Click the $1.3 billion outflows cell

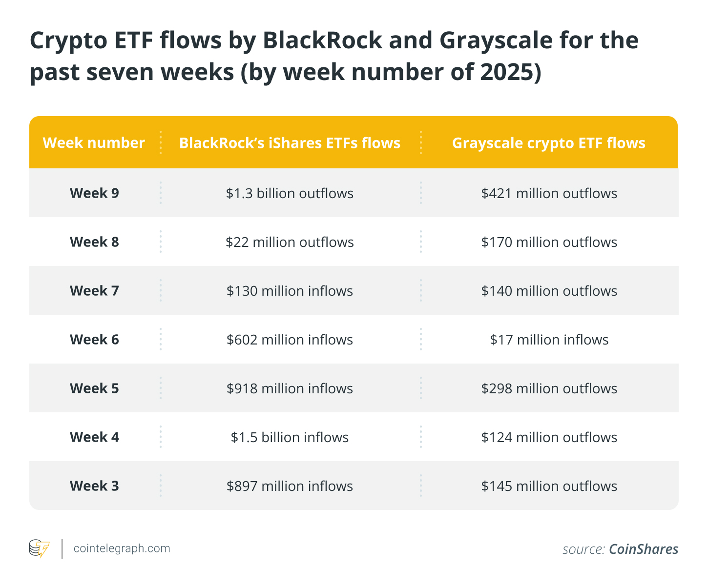[x=290, y=193]
